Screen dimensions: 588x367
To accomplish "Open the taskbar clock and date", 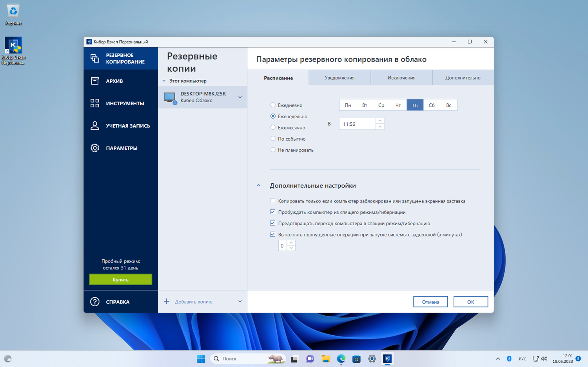I will pyautogui.click(x=563, y=358).
